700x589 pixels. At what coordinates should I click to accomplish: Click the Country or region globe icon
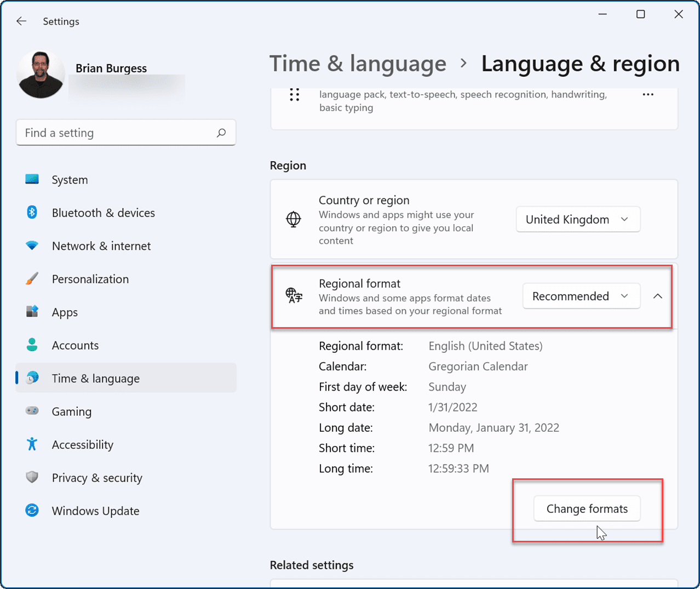(294, 219)
